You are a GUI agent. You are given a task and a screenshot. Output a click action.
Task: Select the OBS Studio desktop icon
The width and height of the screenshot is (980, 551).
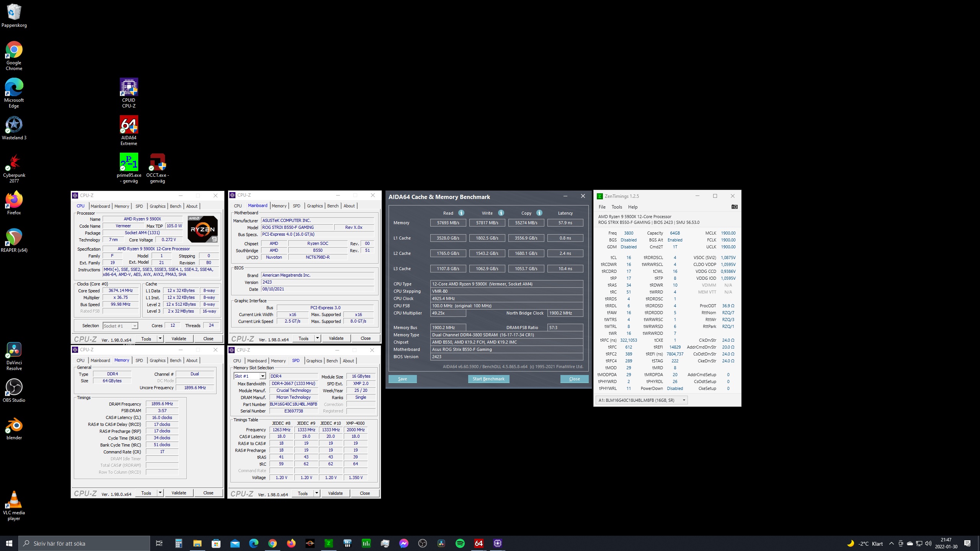pos(14,390)
